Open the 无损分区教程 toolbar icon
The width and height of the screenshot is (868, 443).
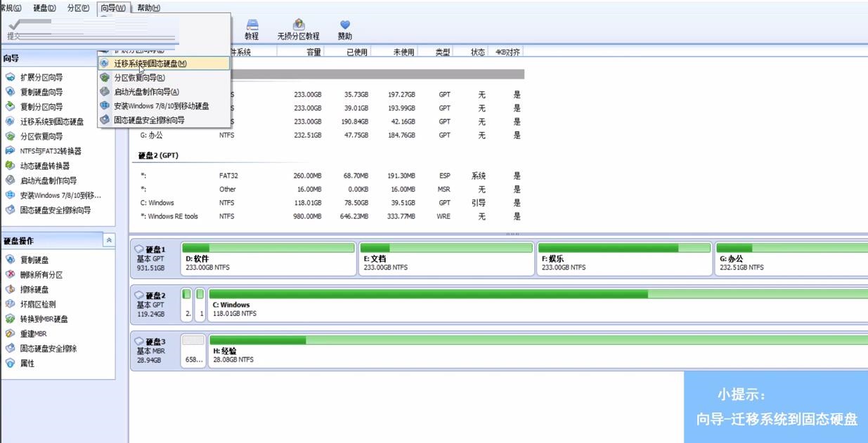[298, 29]
